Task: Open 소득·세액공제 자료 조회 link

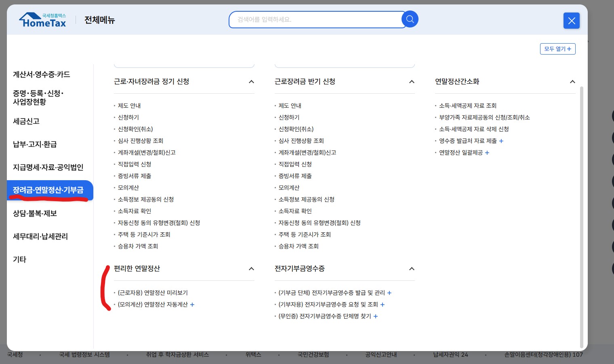Action: (x=468, y=106)
